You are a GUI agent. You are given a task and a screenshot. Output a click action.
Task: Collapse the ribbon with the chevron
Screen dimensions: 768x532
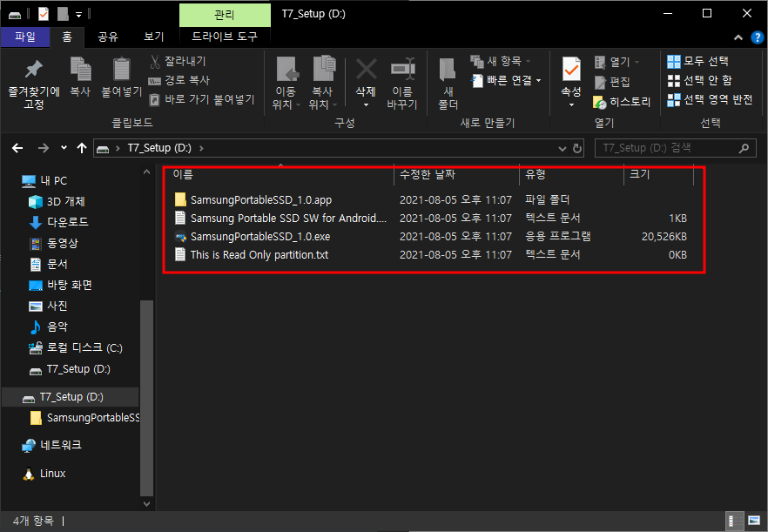(x=738, y=37)
